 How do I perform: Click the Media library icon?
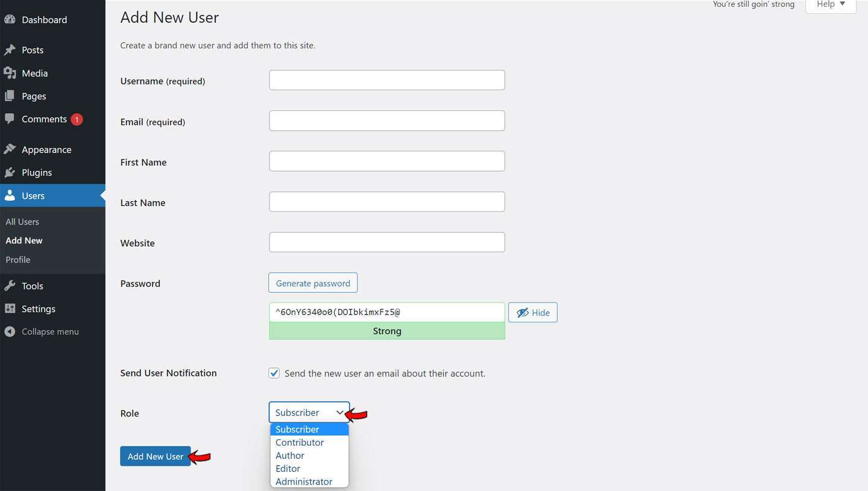10,73
